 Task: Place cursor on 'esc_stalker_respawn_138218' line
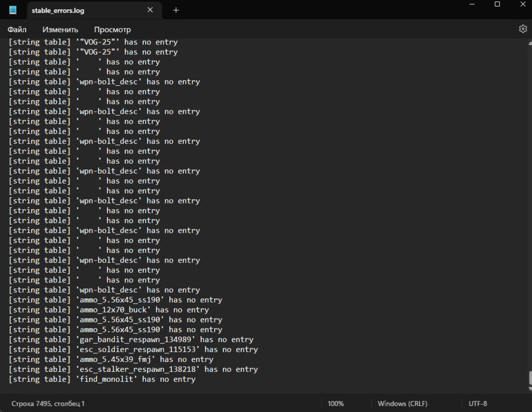[133, 369]
